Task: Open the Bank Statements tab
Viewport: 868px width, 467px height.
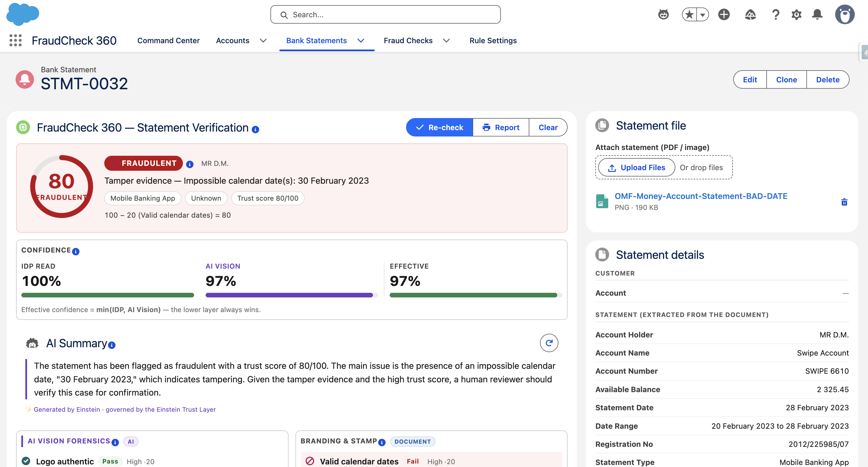Action: point(317,40)
